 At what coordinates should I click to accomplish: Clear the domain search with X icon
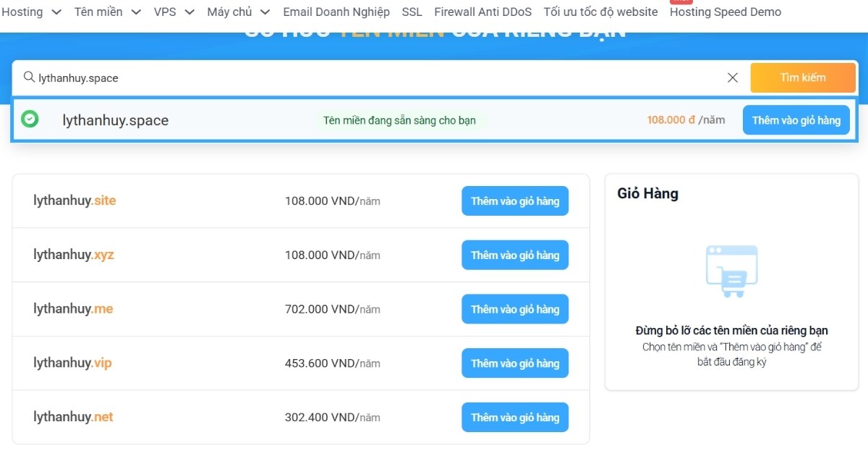(x=733, y=77)
